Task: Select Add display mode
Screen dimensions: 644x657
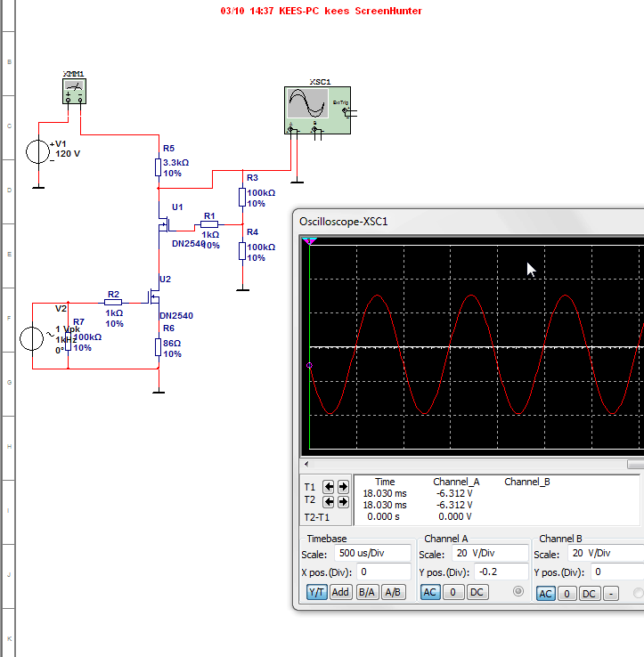Action: 340,592
